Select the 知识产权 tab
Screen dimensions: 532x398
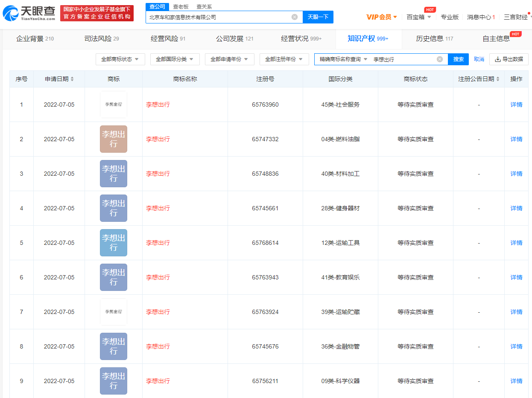368,39
